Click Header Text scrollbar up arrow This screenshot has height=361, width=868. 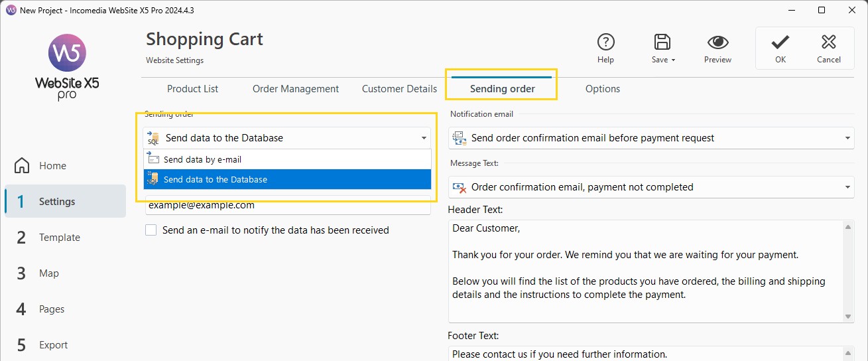[x=849, y=226]
